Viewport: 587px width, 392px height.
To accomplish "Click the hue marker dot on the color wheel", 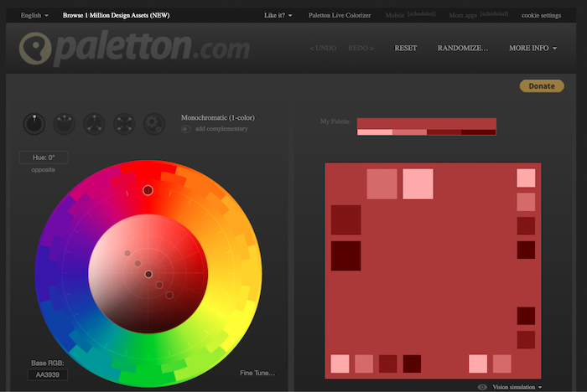I will (x=148, y=190).
